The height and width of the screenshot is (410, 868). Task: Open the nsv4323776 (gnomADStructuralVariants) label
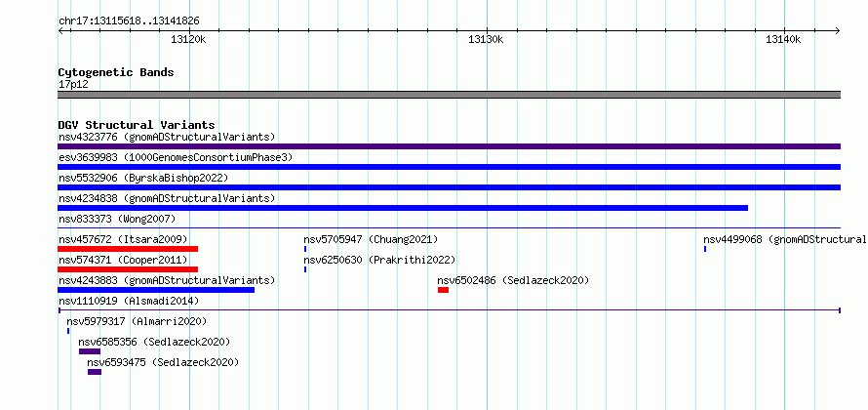pyautogui.click(x=167, y=137)
